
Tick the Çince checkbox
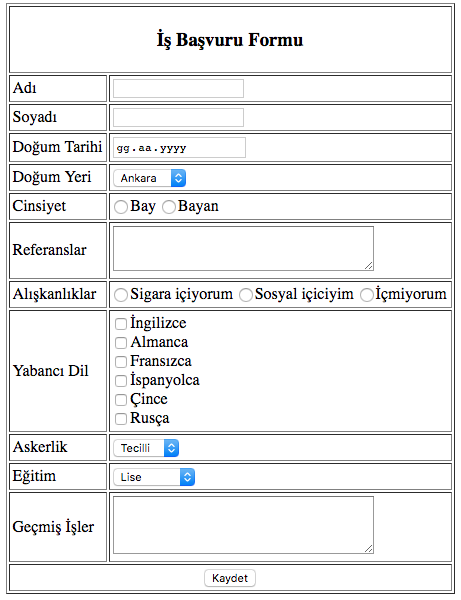[x=121, y=400]
